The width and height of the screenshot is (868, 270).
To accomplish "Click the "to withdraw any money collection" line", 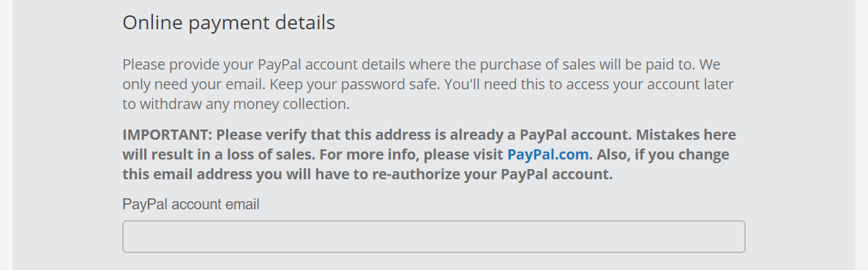I will pos(236,104).
